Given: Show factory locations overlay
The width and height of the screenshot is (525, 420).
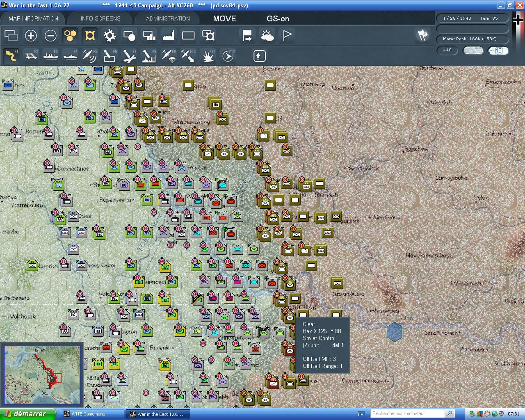Looking at the screenshot, I should point(169,36).
